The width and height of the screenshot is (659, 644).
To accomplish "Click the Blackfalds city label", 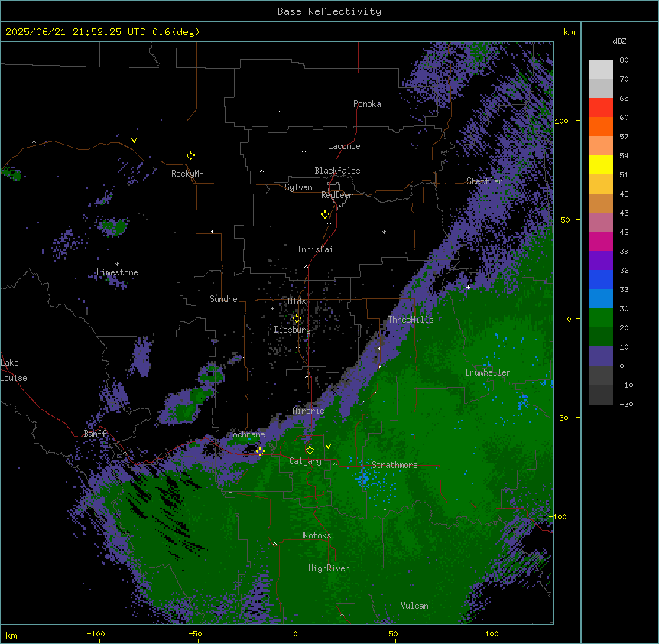I will 337,171.
